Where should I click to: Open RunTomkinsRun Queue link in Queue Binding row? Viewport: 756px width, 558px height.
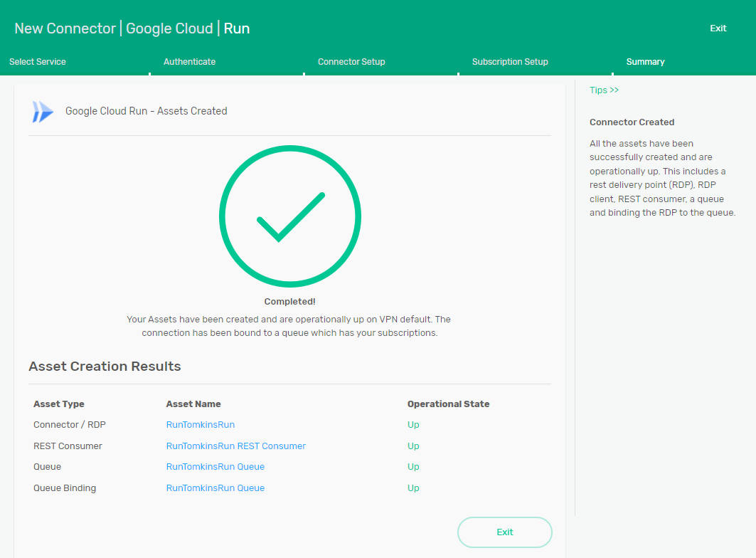[x=215, y=488]
